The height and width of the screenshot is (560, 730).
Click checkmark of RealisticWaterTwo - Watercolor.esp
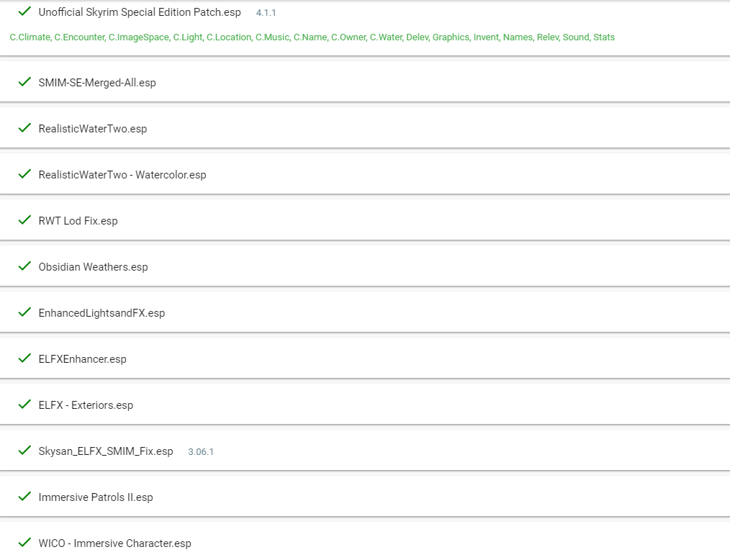24,174
